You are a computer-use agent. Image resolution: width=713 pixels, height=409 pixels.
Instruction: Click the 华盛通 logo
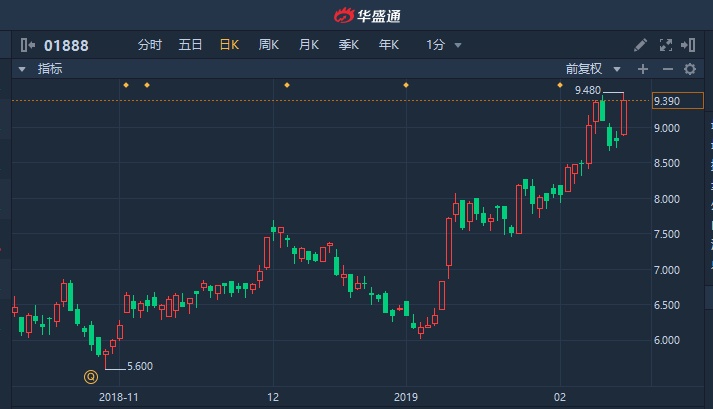(x=367, y=16)
